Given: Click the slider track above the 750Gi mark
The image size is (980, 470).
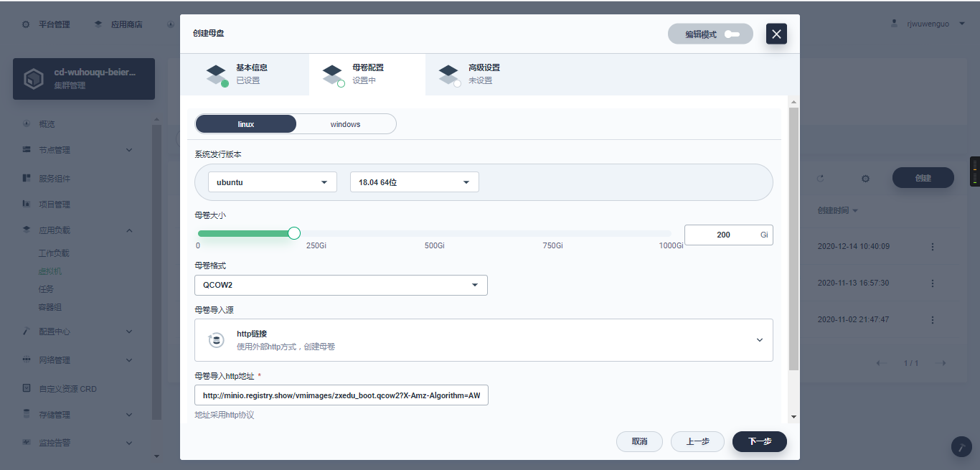Looking at the screenshot, I should click(552, 233).
